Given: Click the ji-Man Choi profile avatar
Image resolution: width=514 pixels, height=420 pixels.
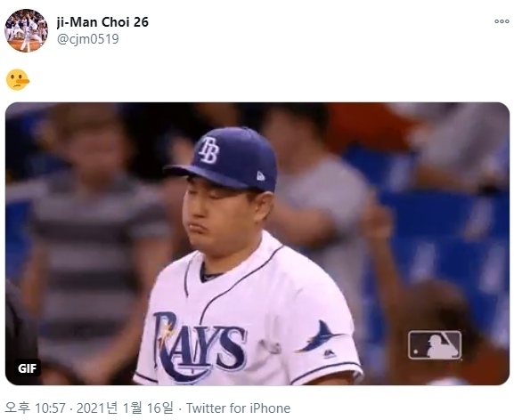Looking at the screenshot, I should click(x=26, y=30).
